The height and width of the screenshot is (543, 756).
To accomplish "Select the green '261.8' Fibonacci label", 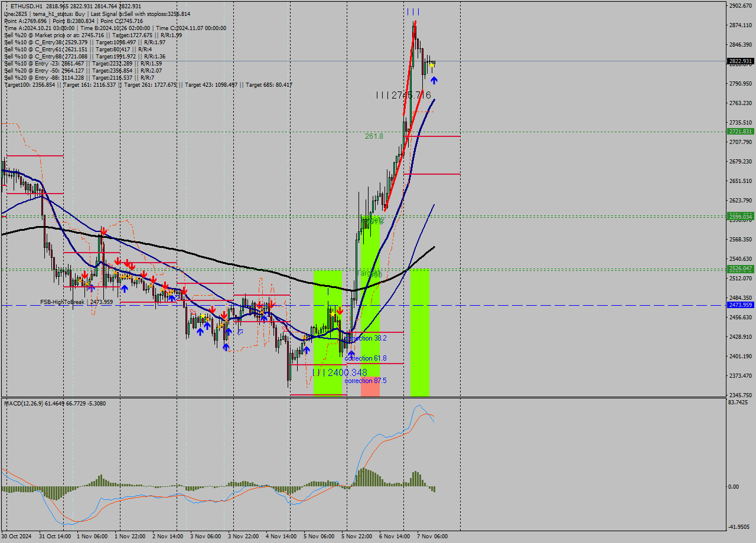I will [x=374, y=136].
